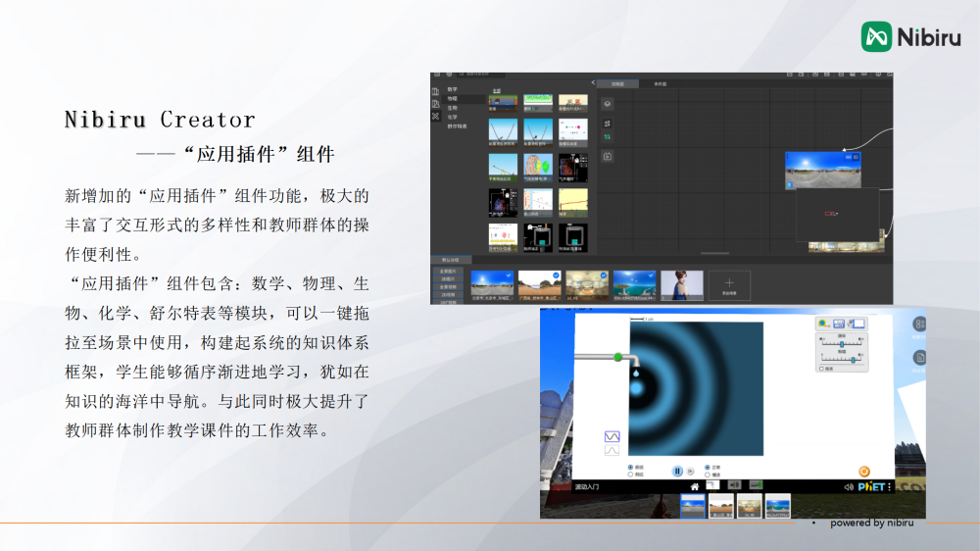Select the woman portrait scene thumbnail

(682, 285)
